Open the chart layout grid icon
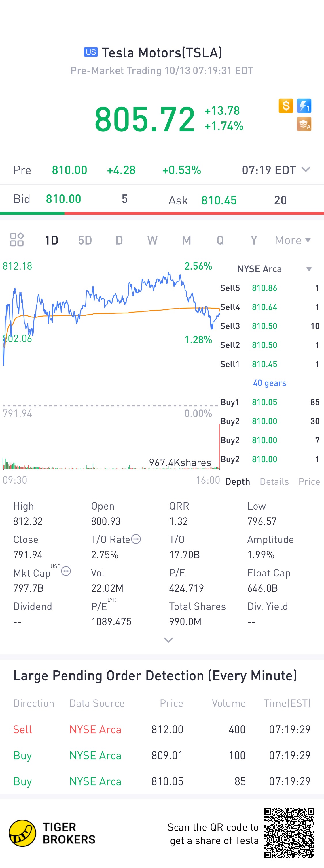Viewport: 324px width, 868px height. click(x=17, y=240)
